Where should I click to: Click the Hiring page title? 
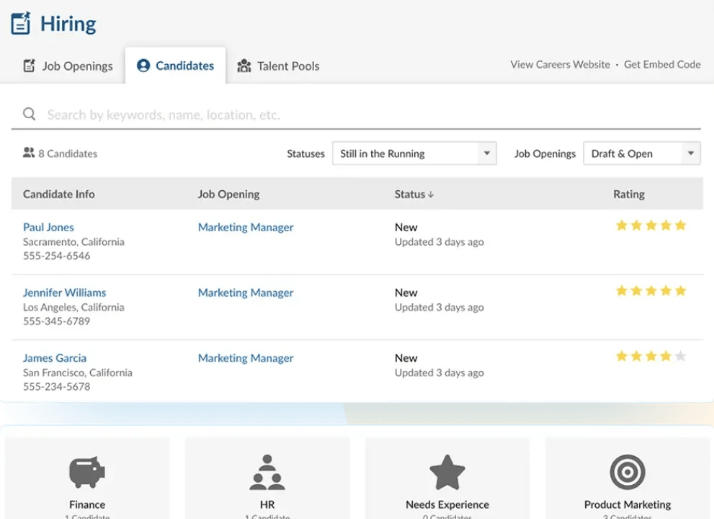click(x=68, y=24)
